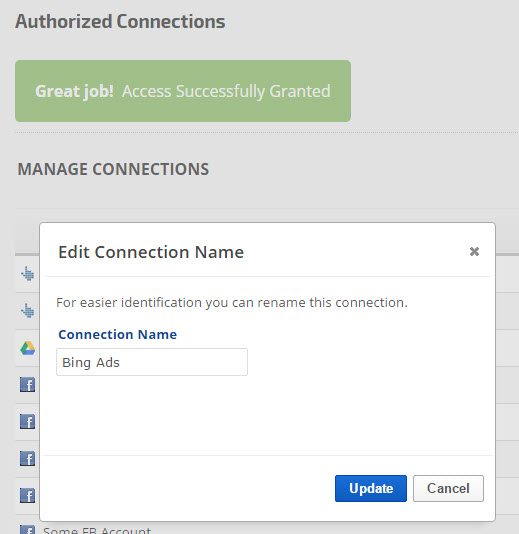Focus the Connection Name field containing Bing Ads
Image resolution: width=519 pixels, height=534 pixels.
click(x=152, y=362)
